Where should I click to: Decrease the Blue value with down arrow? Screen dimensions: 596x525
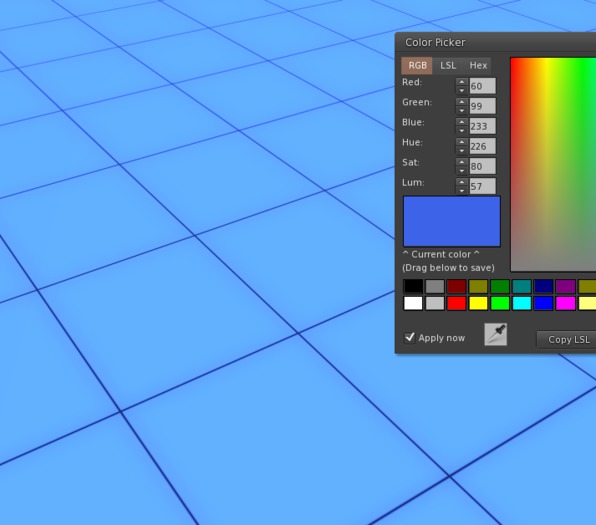click(x=462, y=131)
